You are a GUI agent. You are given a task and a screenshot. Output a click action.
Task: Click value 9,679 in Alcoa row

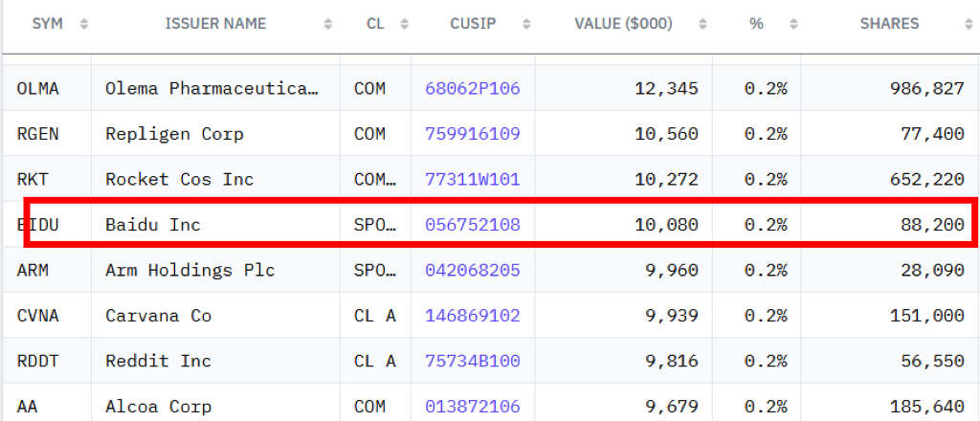point(671,407)
